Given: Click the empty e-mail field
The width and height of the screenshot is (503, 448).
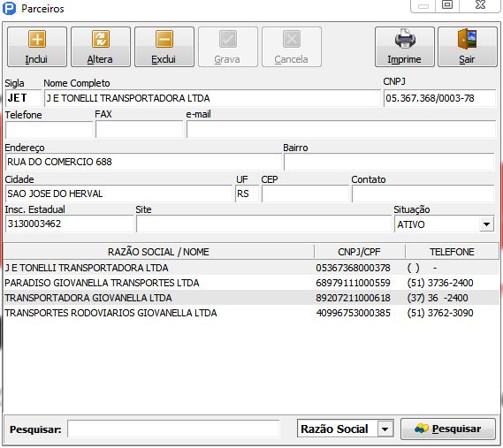Looking at the screenshot, I should click(341, 130).
